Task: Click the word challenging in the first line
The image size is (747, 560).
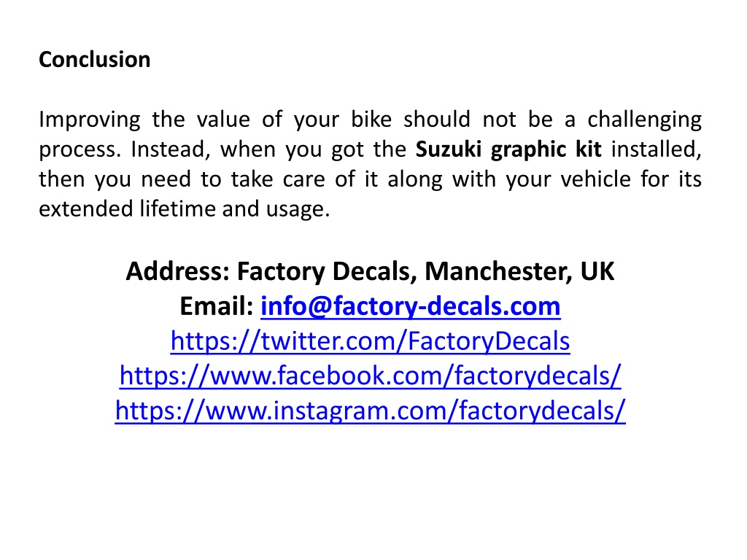Action: (x=644, y=120)
